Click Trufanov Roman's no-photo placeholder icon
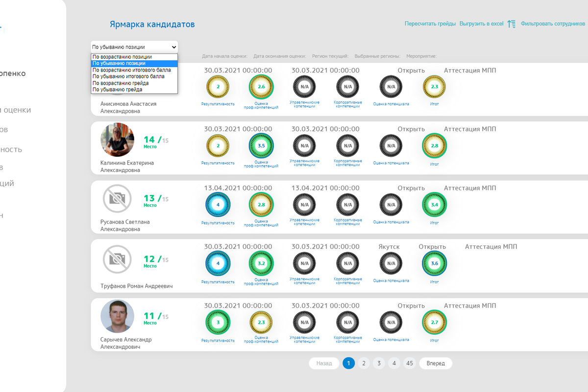This screenshot has width=588, height=392. click(117, 259)
